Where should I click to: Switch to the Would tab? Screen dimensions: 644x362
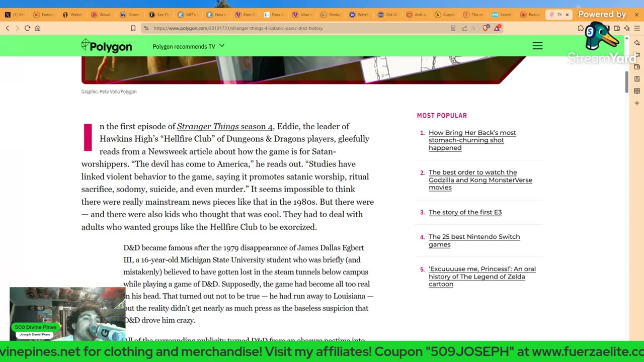coord(101,15)
